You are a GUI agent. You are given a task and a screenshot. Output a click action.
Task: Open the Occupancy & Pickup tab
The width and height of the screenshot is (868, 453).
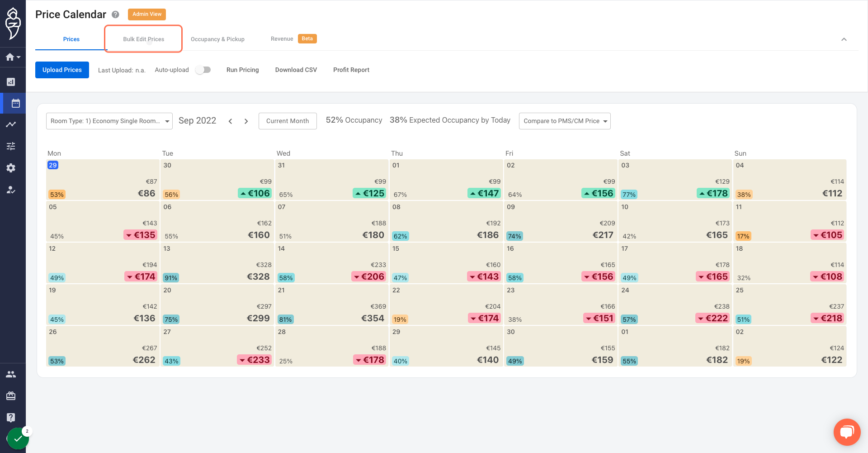coord(217,39)
